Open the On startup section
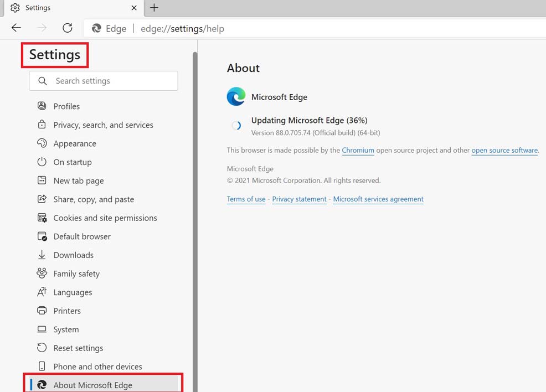The height and width of the screenshot is (392, 546). 71,162
